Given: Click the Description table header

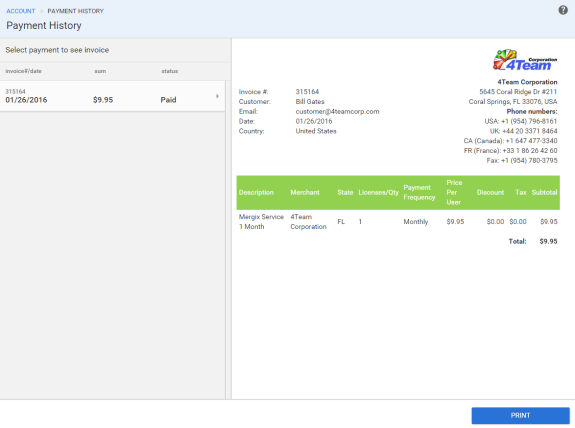Looking at the screenshot, I should tap(256, 193).
